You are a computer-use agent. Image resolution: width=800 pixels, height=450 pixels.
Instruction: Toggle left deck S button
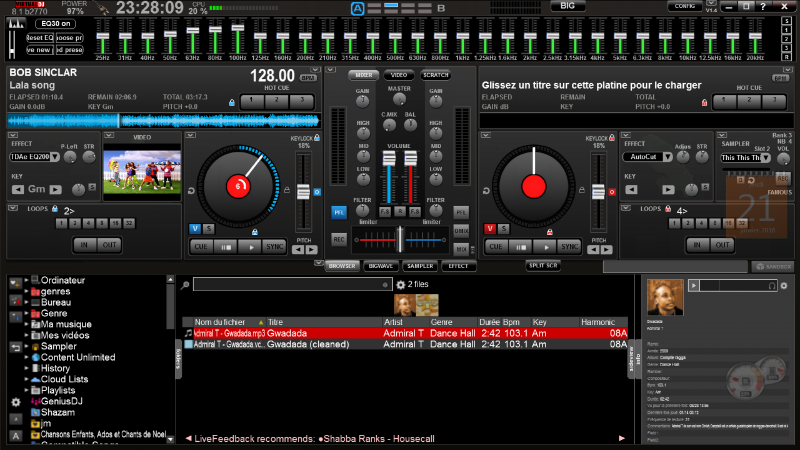208,229
